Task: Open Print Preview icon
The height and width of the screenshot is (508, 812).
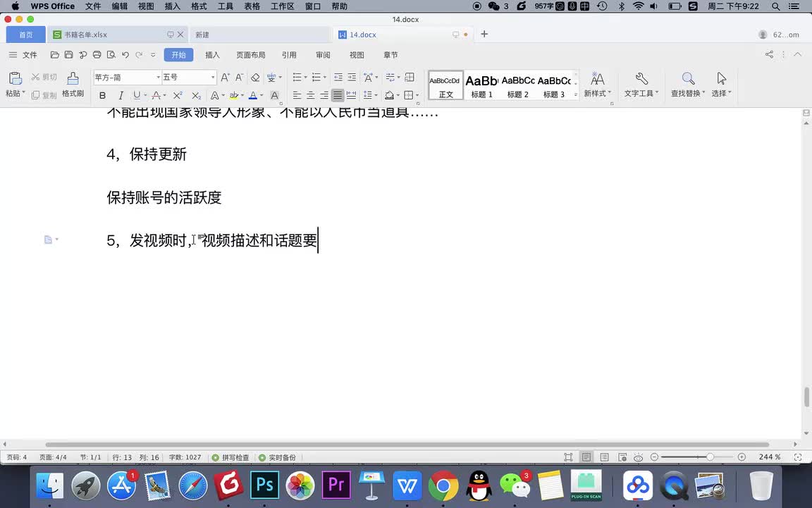Action: coord(111,55)
